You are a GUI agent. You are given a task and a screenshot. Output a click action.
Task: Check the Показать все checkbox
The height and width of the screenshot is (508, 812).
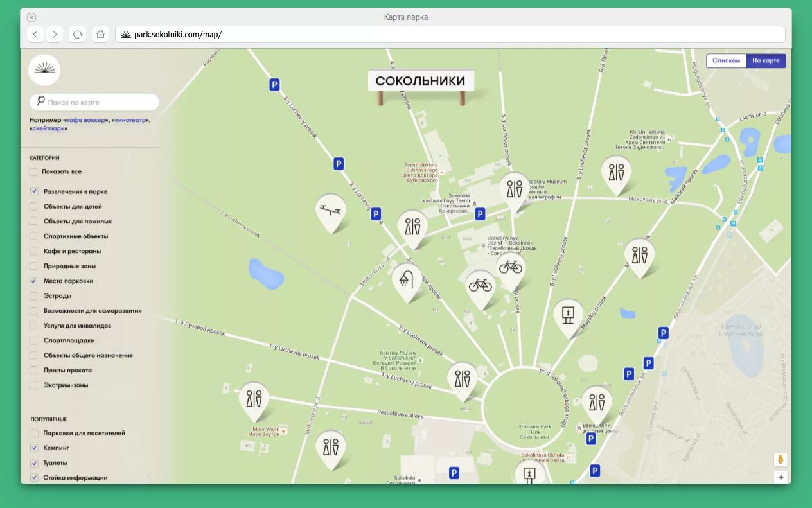coord(33,172)
